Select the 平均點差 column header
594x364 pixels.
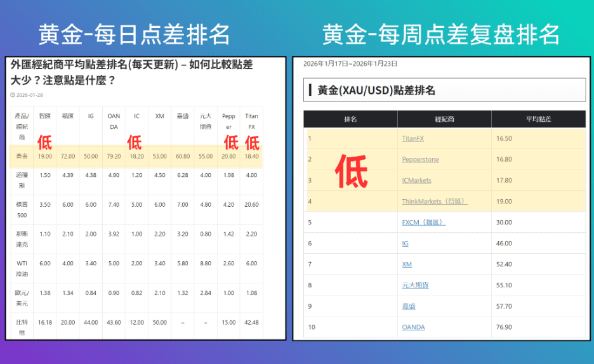(538, 119)
